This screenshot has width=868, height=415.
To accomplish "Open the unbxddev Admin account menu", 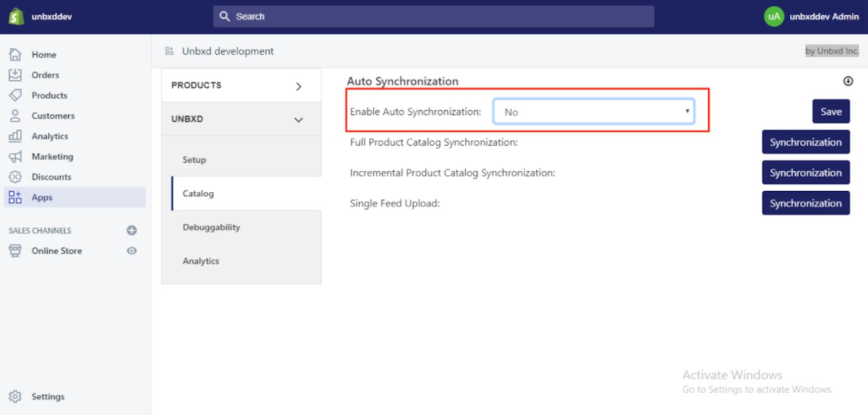I will (811, 16).
